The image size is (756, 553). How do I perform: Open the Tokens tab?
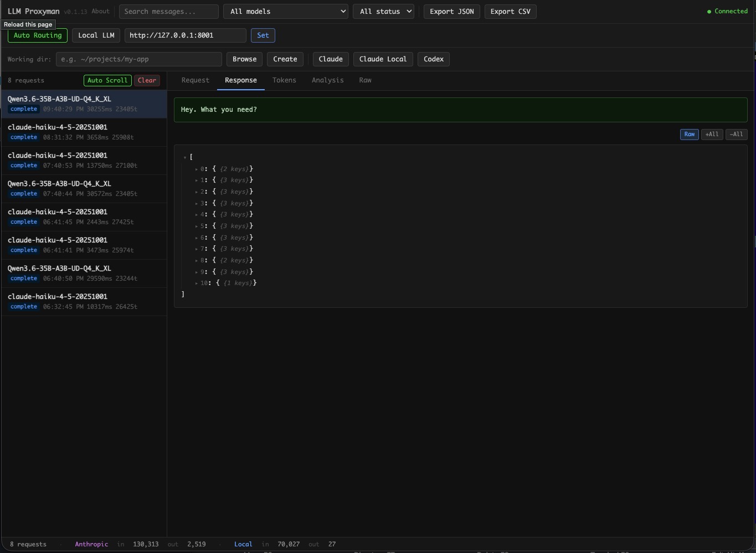(x=284, y=80)
